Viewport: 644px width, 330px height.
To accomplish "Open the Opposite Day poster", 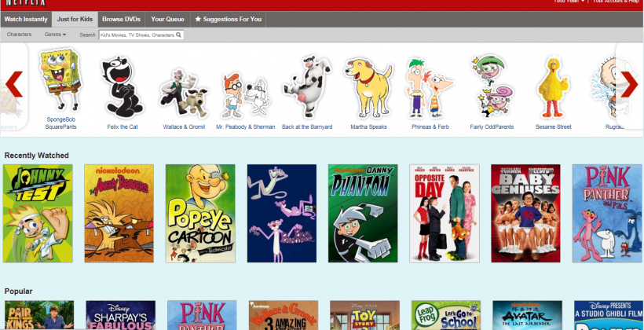I will pyautogui.click(x=445, y=213).
